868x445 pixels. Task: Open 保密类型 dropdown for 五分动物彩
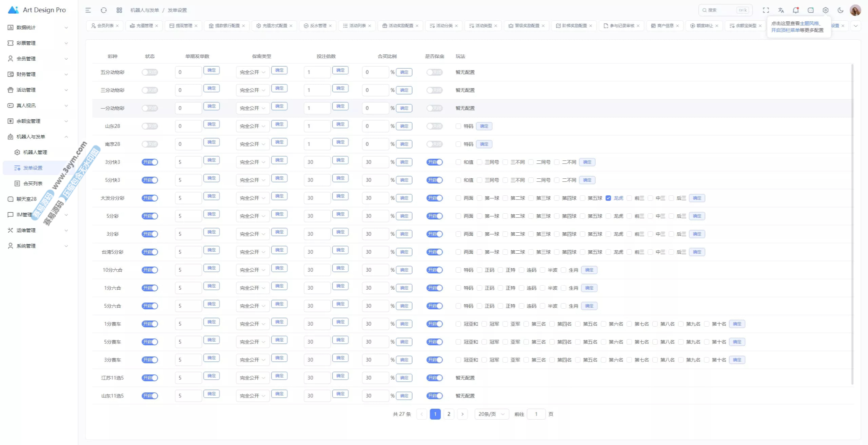[x=252, y=72]
